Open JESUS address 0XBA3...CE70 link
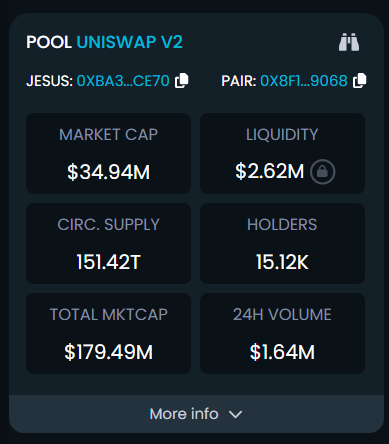 [123, 81]
